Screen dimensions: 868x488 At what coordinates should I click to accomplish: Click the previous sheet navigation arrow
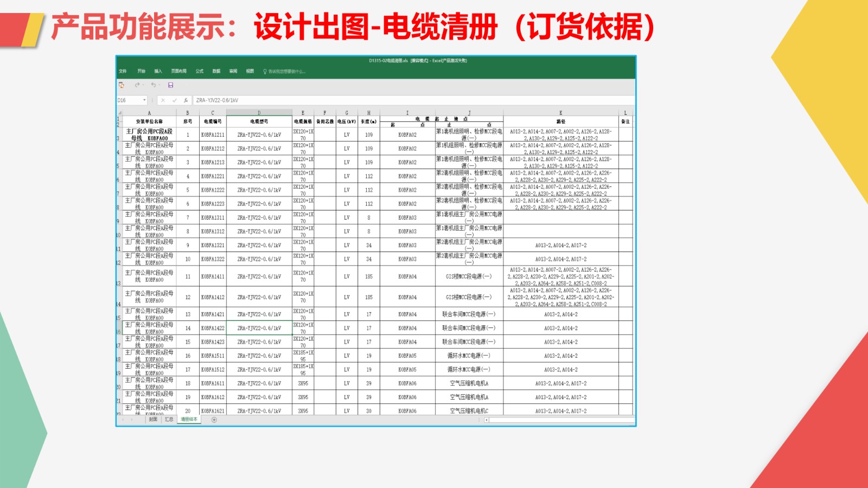coord(123,420)
